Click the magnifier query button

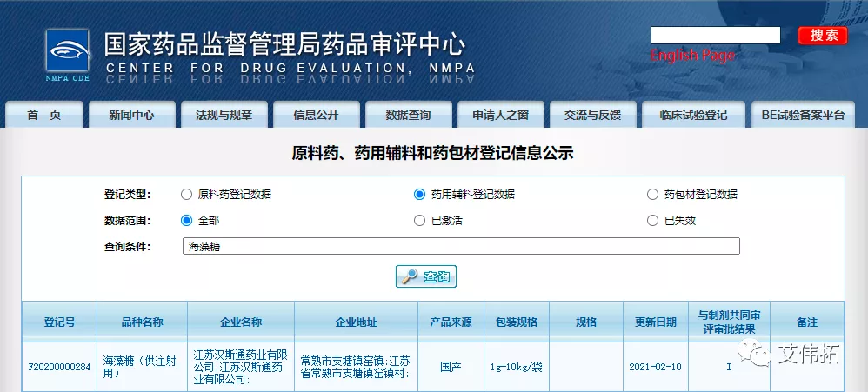[x=425, y=276]
